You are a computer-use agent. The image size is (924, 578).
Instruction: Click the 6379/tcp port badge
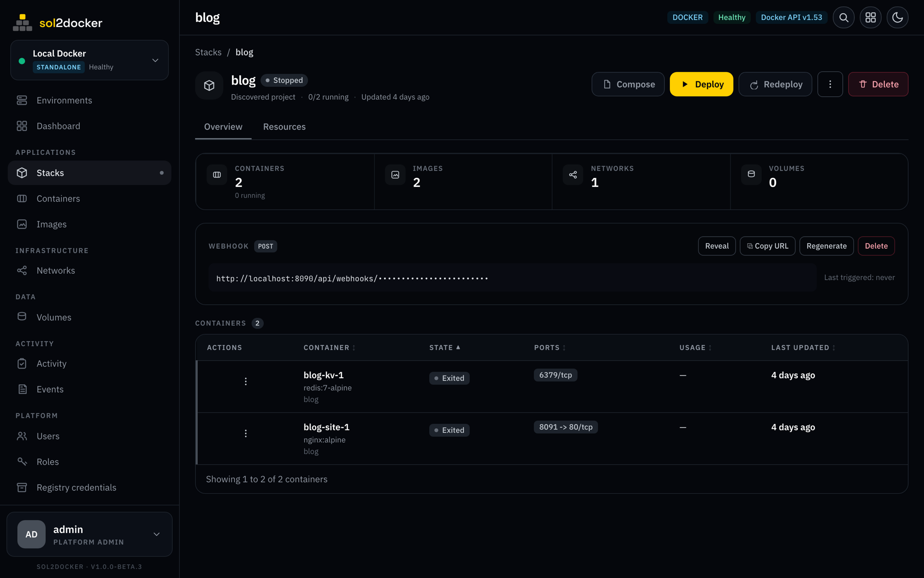(x=555, y=375)
